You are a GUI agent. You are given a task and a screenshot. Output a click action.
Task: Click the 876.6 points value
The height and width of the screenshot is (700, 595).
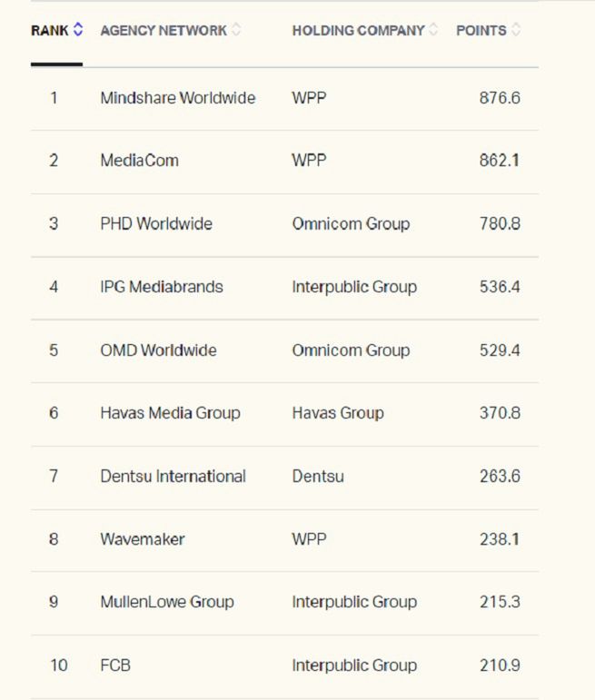click(500, 97)
